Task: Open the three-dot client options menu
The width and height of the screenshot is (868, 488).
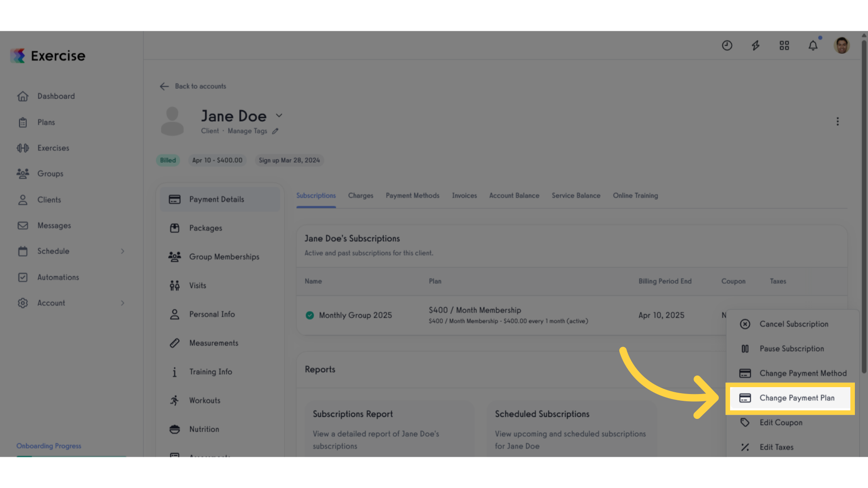Action: [837, 122]
